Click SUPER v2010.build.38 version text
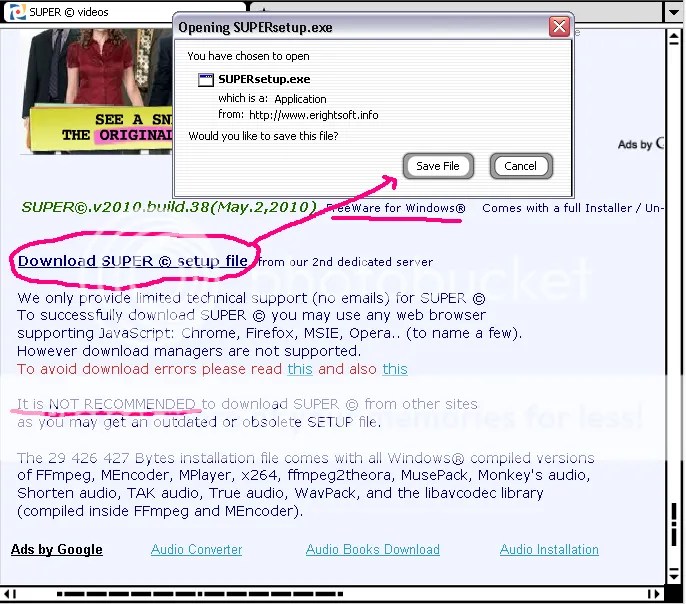 click(169, 207)
